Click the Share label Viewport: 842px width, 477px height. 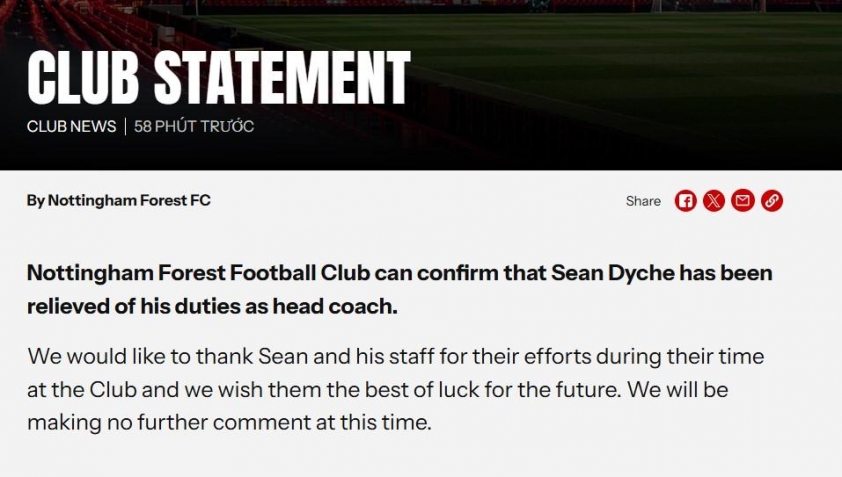(x=643, y=201)
